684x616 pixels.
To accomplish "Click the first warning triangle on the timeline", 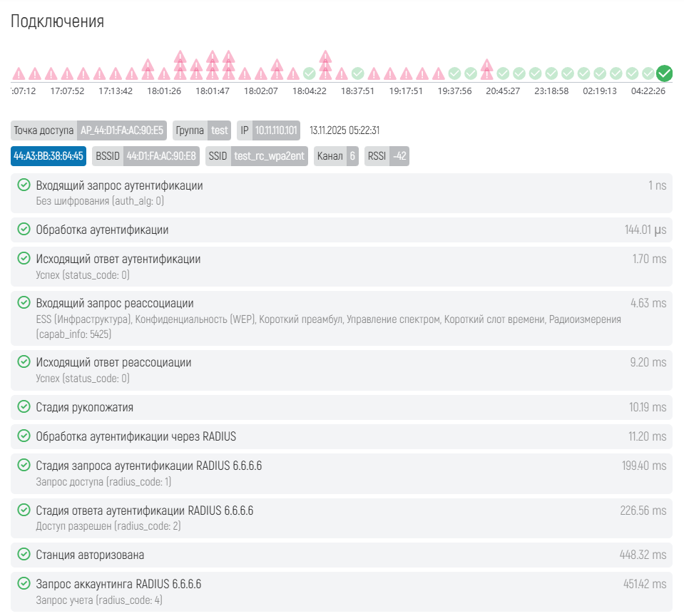I will pyautogui.click(x=19, y=73).
